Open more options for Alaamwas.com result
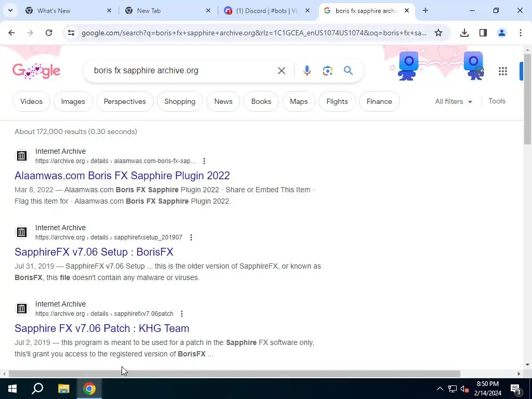The height and width of the screenshot is (399, 532). click(x=204, y=161)
